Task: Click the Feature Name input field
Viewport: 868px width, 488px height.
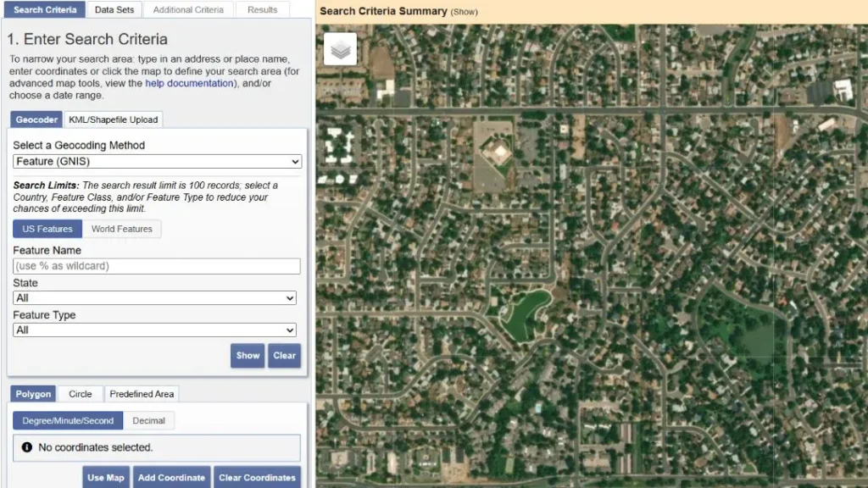Action: (157, 266)
